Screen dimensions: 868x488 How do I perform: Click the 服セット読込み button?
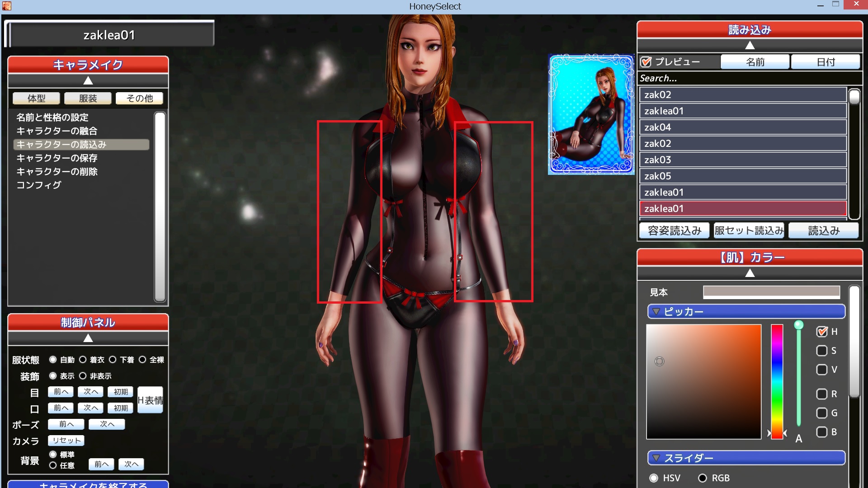point(749,231)
